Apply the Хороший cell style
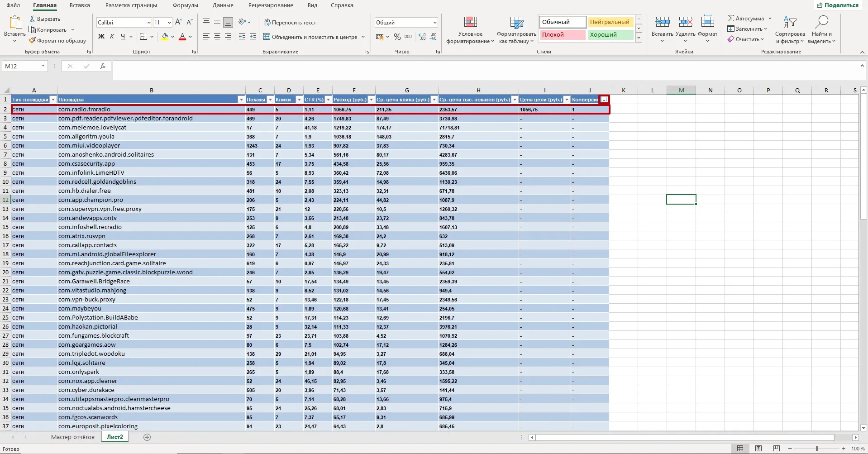The image size is (868, 454). [x=610, y=35]
